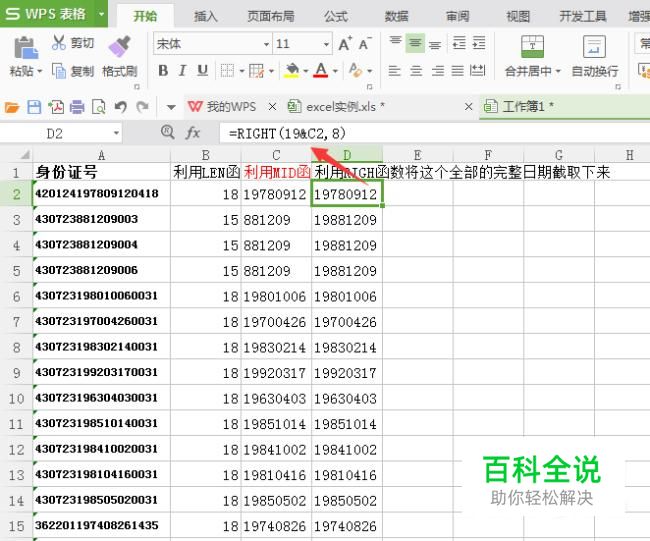The height and width of the screenshot is (541, 650).
Task: Toggle bold formatting
Action: 163,71
